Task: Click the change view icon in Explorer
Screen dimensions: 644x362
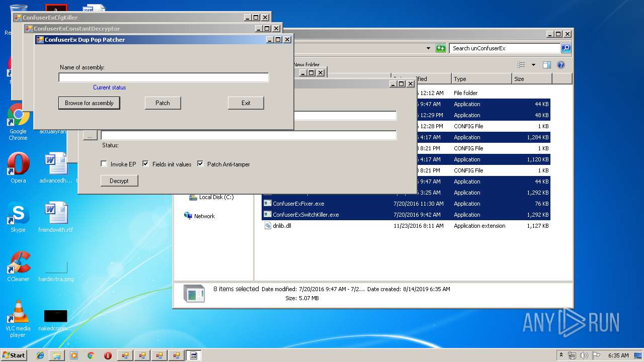Action: 521,65
